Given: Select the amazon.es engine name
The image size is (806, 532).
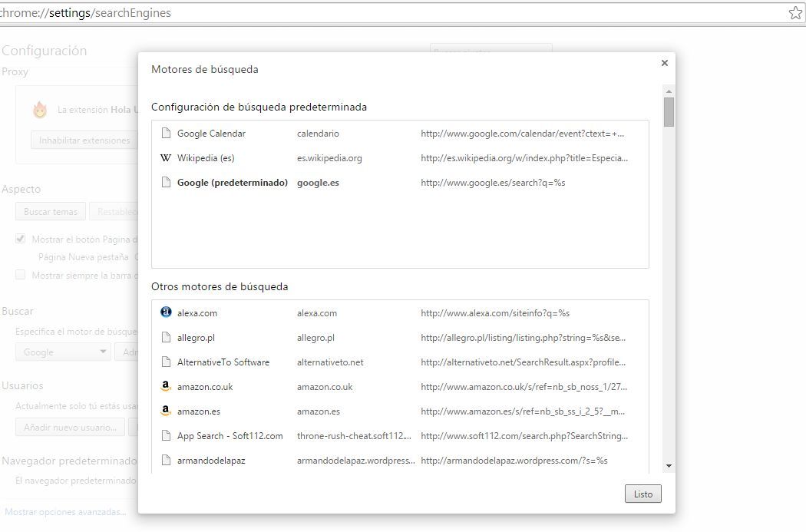Looking at the screenshot, I should click(x=198, y=411).
